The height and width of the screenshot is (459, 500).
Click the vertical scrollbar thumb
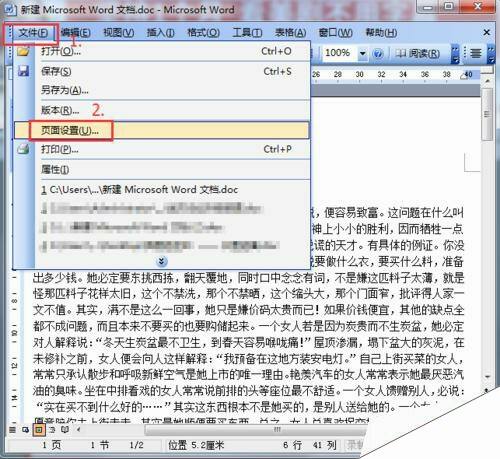tap(487, 114)
